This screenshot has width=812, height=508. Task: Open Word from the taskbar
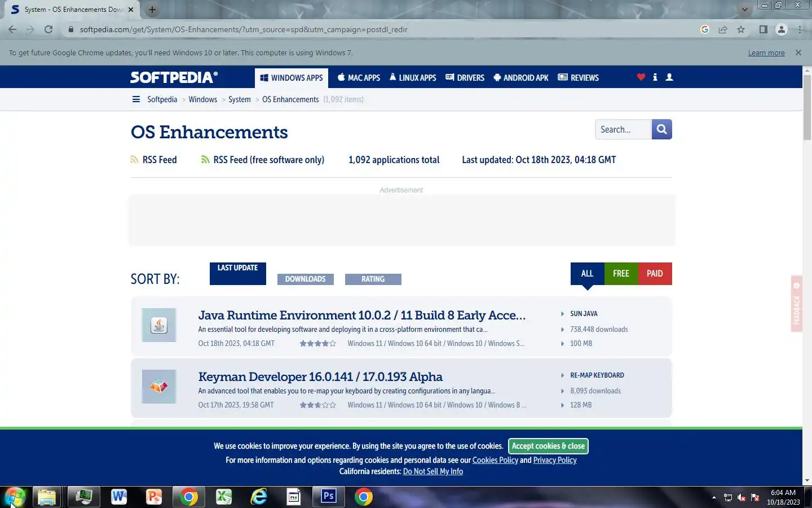(118, 497)
